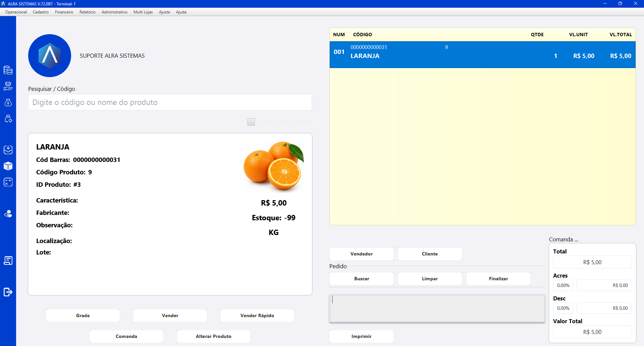Open the Ajuda menu
This screenshot has width=644, height=346.
tap(181, 12)
